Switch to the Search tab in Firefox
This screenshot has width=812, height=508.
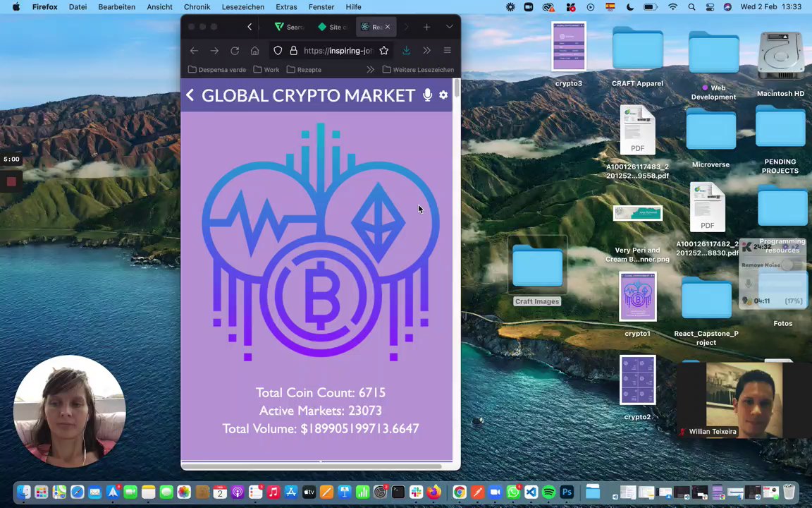[290, 27]
